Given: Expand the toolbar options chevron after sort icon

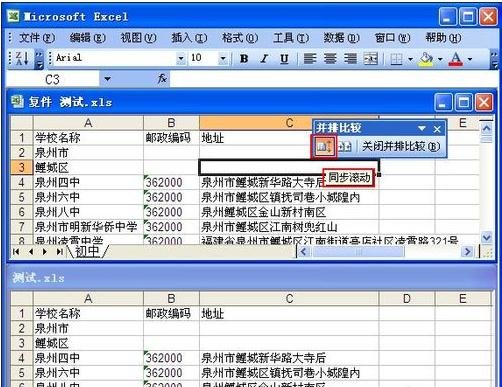Looking at the screenshot, I should pos(39,59).
